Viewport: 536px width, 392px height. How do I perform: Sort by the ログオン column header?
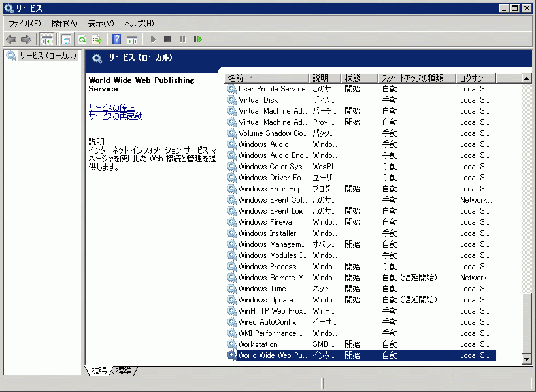[x=476, y=78]
